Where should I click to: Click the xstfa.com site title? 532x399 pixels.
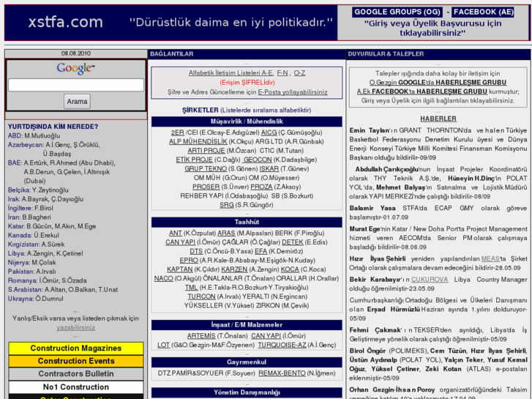pos(65,23)
